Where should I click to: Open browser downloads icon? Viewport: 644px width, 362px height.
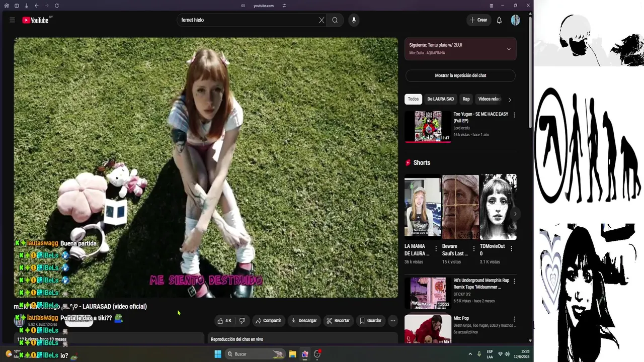[x=26, y=6]
